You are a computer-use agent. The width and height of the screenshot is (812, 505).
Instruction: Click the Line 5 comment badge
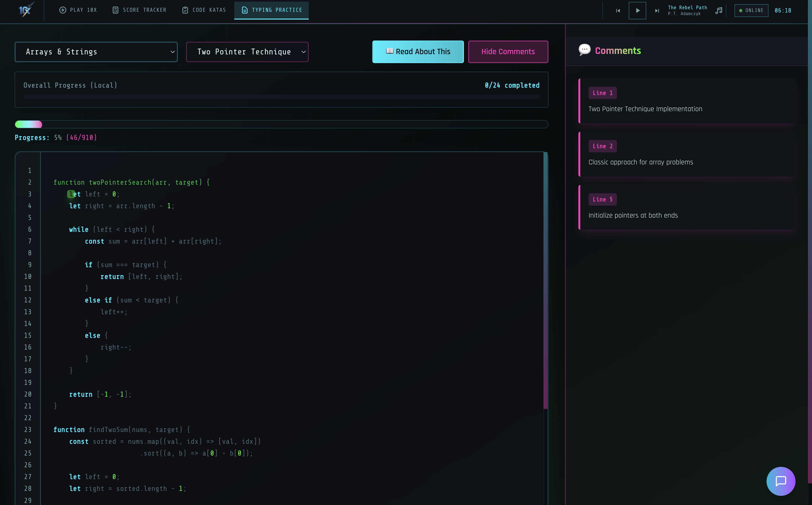602,199
